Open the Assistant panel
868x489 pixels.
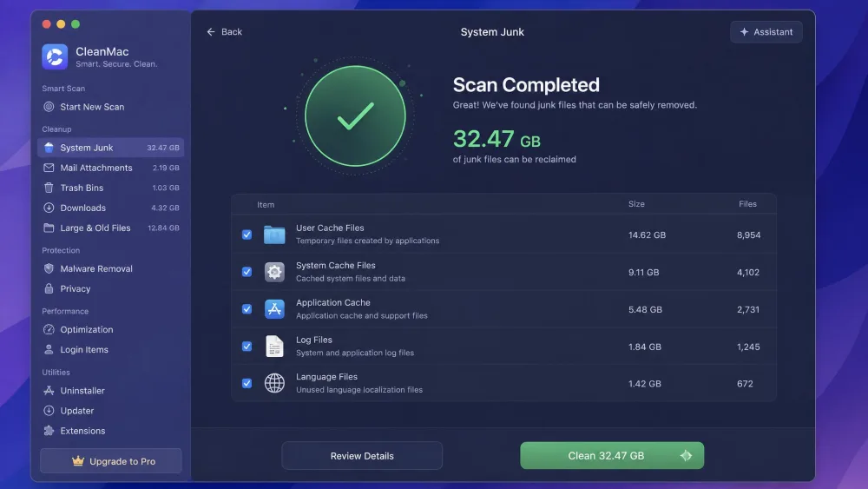(766, 32)
